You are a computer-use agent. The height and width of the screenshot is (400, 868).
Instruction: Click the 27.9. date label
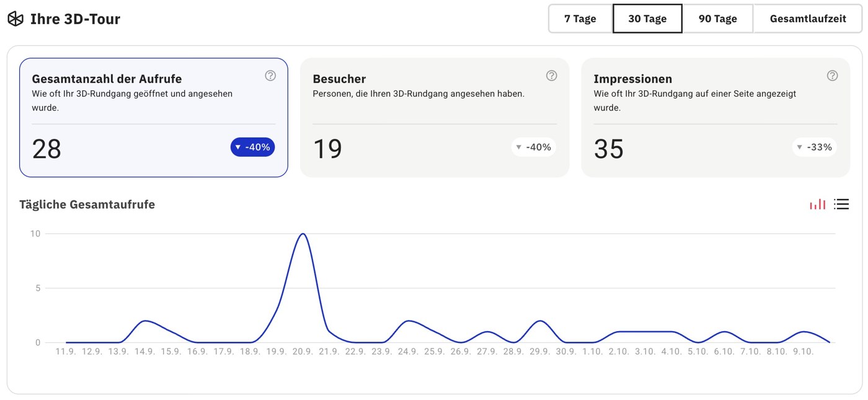[x=487, y=352]
